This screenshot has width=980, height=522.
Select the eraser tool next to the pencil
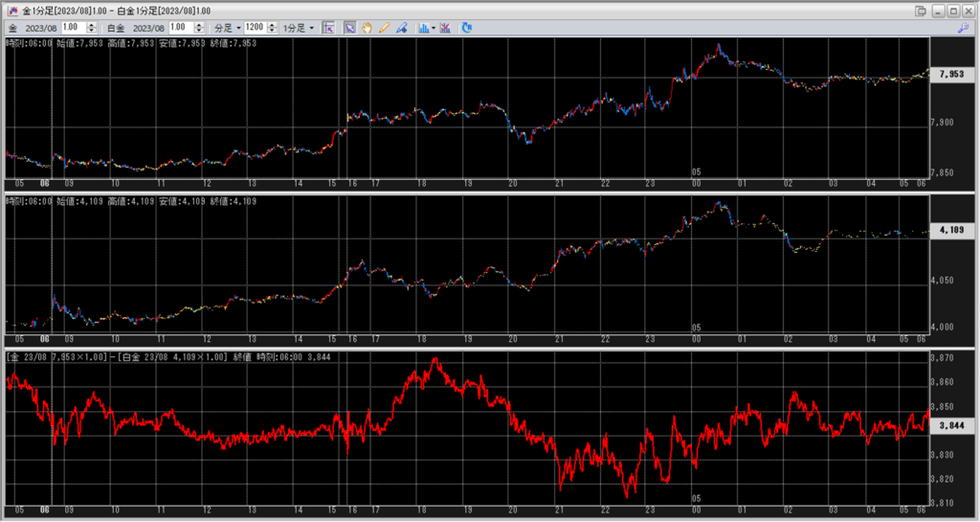click(401, 28)
